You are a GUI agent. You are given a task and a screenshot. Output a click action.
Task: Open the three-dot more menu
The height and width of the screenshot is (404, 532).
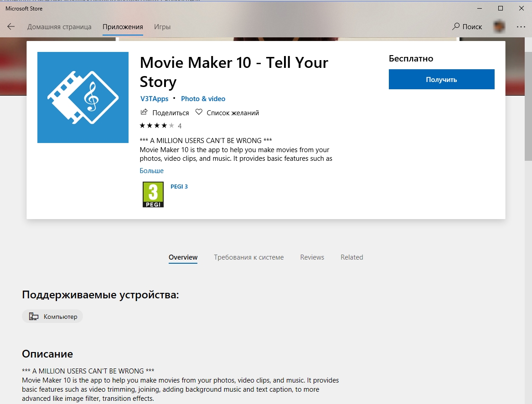521,27
